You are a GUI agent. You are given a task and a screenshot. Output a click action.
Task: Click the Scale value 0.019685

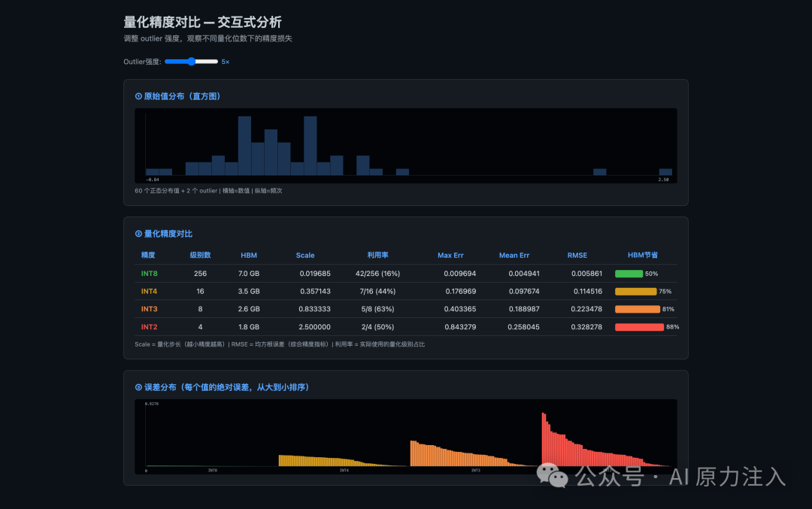tap(315, 274)
